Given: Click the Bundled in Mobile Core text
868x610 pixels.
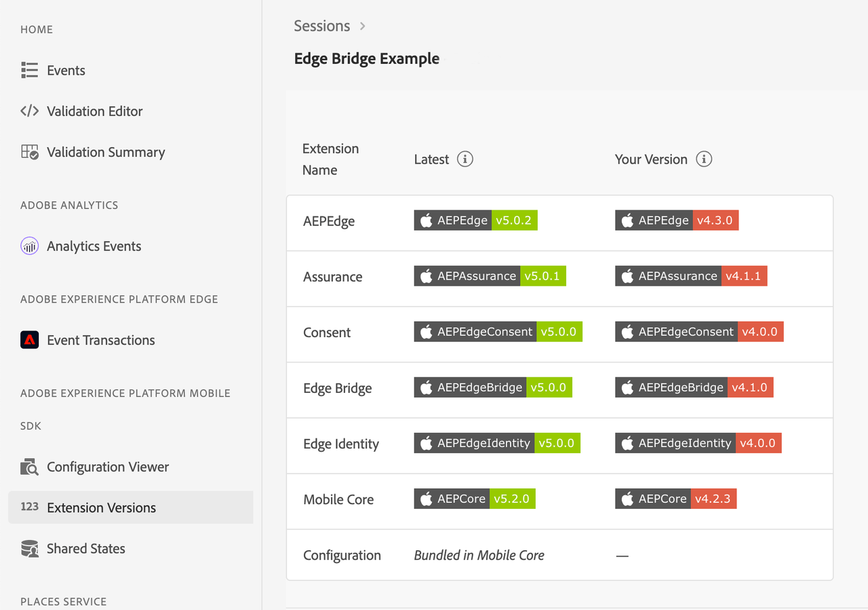Looking at the screenshot, I should pos(479,555).
